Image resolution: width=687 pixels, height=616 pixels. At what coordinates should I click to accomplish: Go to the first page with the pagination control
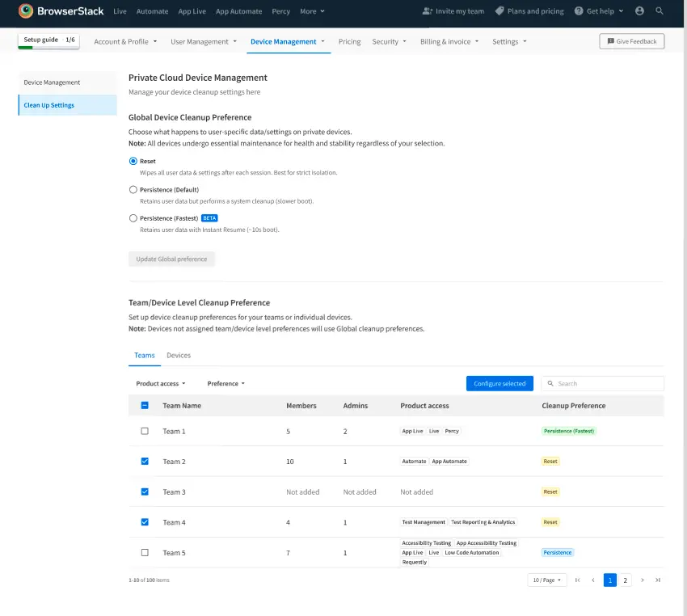point(577,580)
